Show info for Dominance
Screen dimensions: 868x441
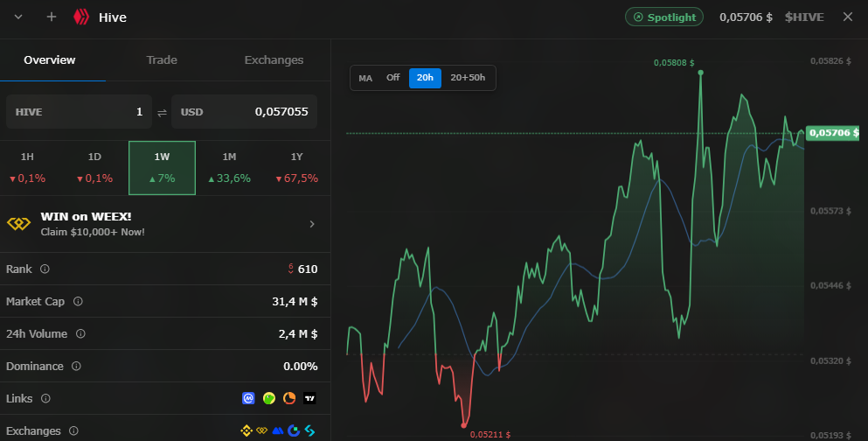tap(76, 367)
